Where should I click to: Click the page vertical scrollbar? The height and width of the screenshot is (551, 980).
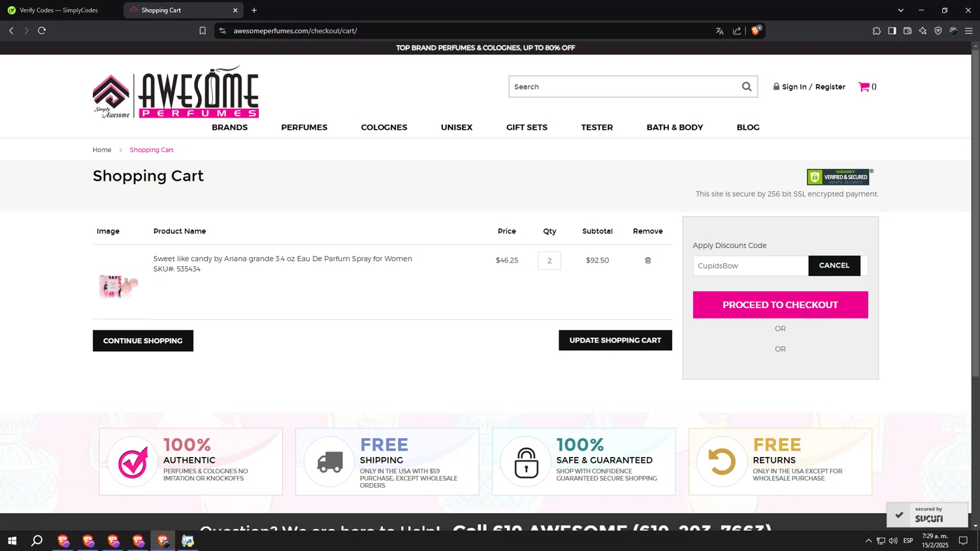click(975, 212)
